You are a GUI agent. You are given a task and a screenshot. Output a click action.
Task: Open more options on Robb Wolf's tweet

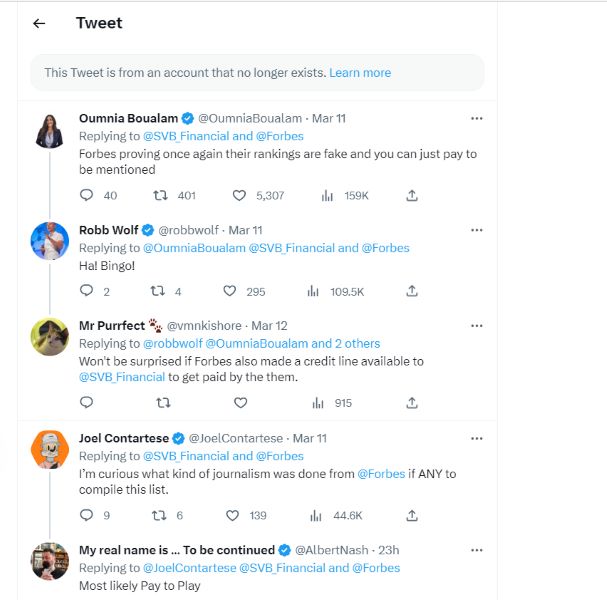click(x=476, y=230)
